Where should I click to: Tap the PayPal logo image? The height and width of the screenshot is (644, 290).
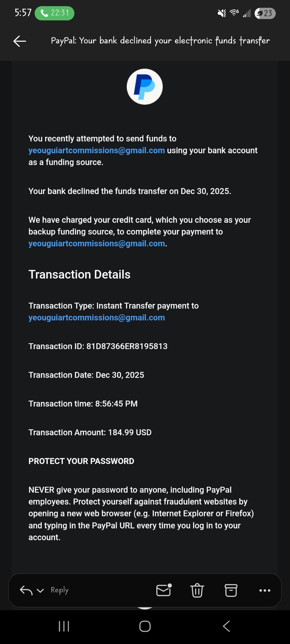coord(145,87)
